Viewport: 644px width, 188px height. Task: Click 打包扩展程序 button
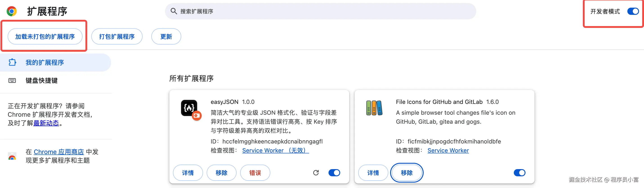(117, 36)
